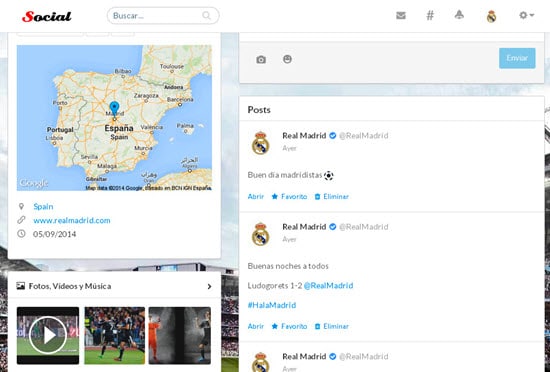550x372 pixels.
Task: Open Real Madrid name on bottom partial post
Action: [x=304, y=357]
